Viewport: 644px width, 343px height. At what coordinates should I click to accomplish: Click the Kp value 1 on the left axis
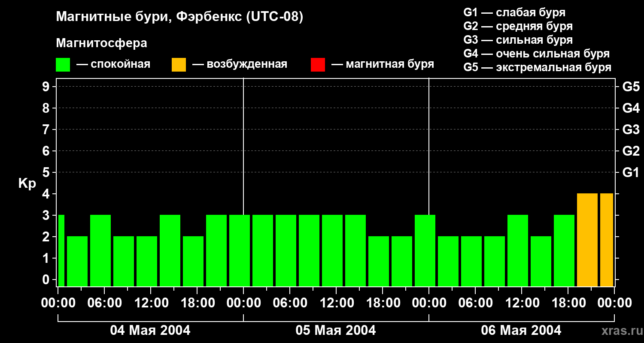(46, 258)
